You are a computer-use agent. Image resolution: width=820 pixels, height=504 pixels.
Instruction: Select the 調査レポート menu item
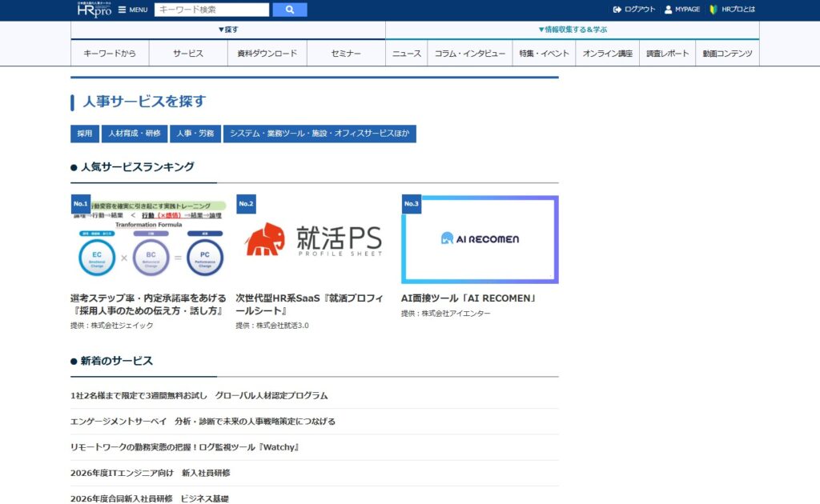click(668, 54)
